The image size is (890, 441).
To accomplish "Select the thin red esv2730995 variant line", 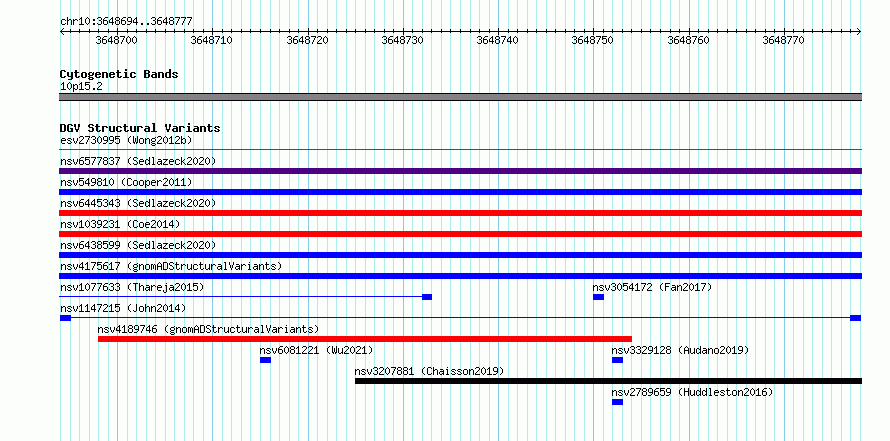I will point(460,150).
